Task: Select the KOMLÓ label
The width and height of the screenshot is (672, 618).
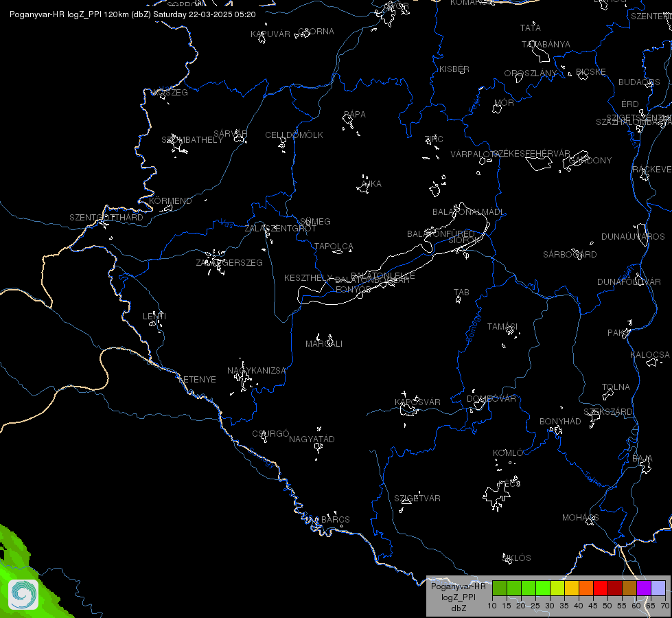Action: [x=508, y=453]
